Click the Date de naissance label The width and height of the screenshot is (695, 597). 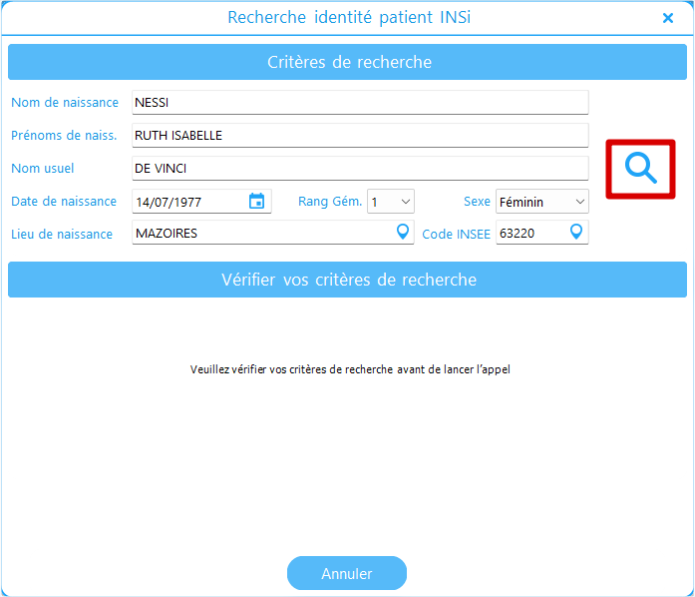(x=64, y=201)
